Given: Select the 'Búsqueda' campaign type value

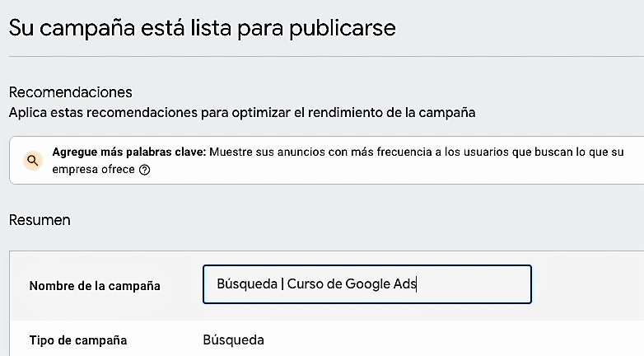Looking at the screenshot, I should 233,340.
